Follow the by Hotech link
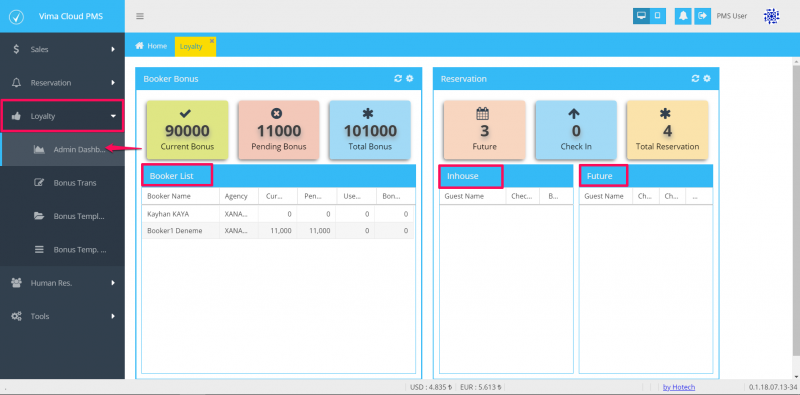The width and height of the screenshot is (800, 395). pos(679,387)
